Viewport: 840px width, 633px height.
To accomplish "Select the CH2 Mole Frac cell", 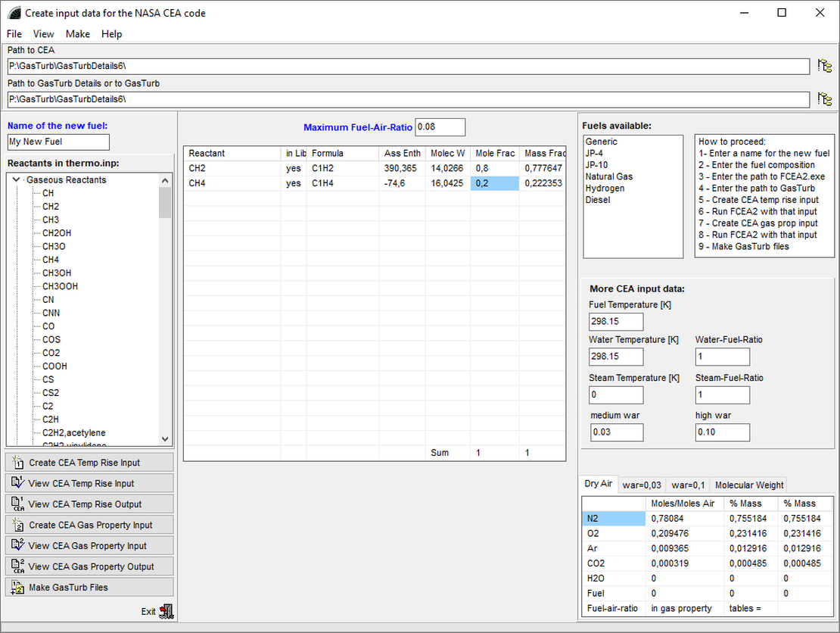I will 494,168.
